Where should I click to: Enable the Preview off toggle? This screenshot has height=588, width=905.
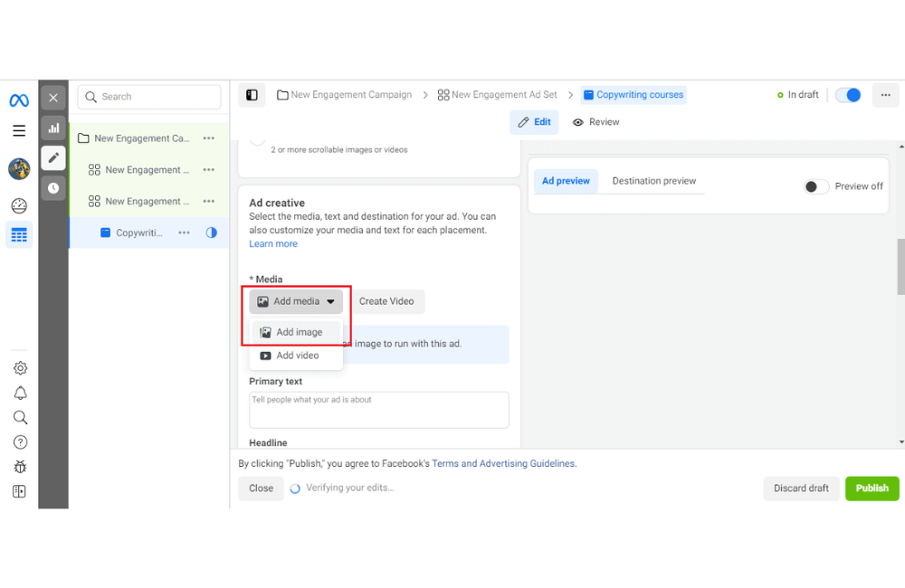click(816, 186)
